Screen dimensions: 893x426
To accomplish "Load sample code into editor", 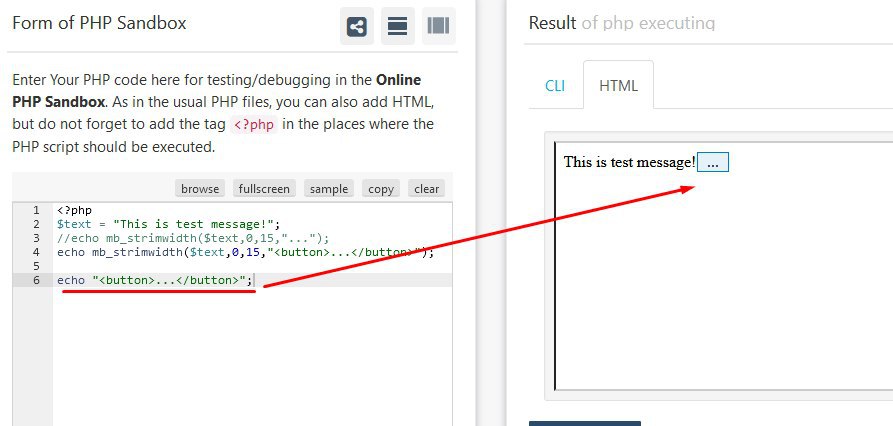I will pos(329,189).
